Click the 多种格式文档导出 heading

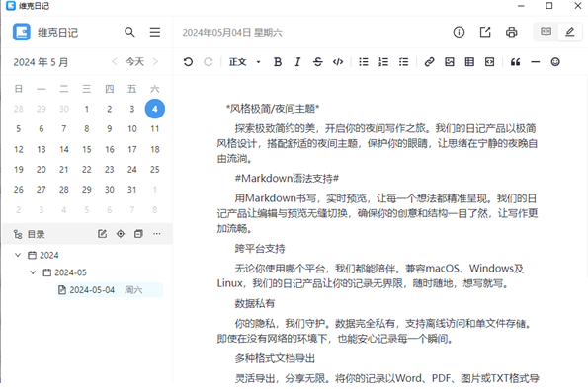(x=275, y=358)
